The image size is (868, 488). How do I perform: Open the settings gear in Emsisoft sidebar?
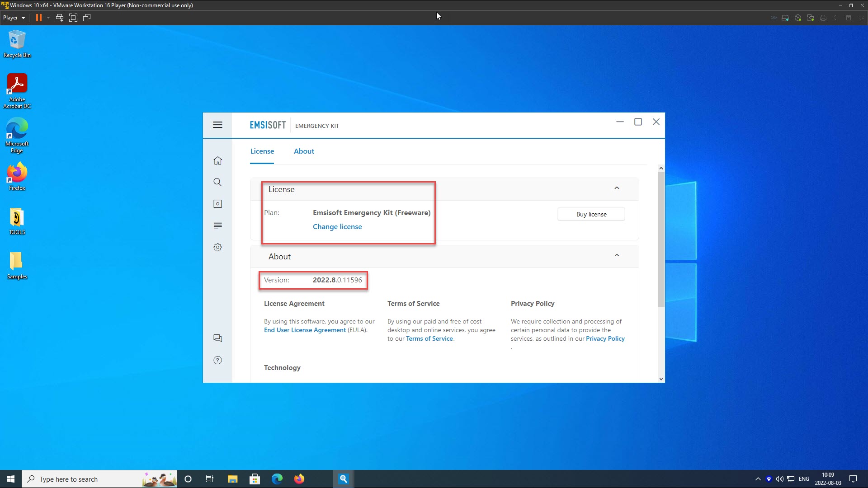pyautogui.click(x=217, y=247)
